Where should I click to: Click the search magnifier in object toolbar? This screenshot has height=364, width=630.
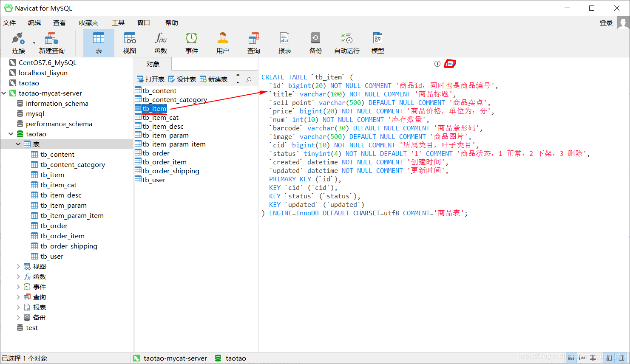pyautogui.click(x=249, y=79)
